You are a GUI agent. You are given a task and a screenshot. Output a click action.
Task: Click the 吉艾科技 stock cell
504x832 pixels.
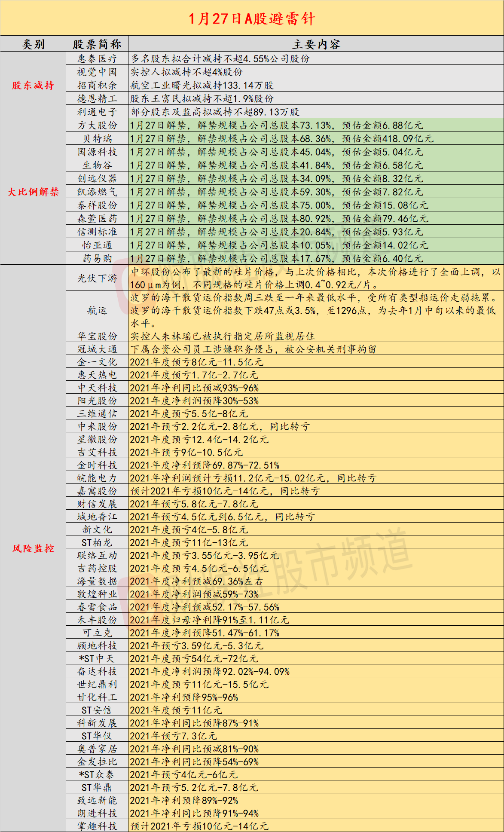(97, 452)
